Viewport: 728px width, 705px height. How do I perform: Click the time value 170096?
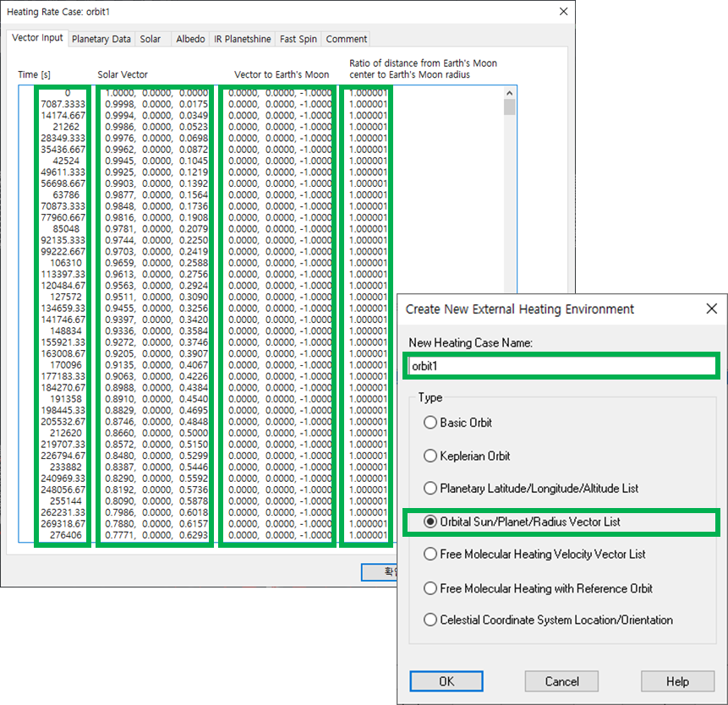(66, 365)
